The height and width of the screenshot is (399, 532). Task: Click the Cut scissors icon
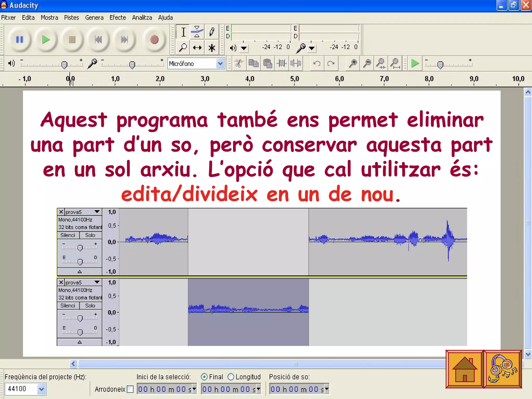[x=239, y=63]
